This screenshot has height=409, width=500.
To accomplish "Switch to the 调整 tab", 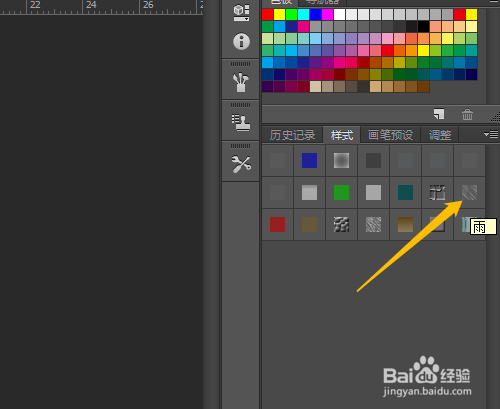I will tap(440, 135).
